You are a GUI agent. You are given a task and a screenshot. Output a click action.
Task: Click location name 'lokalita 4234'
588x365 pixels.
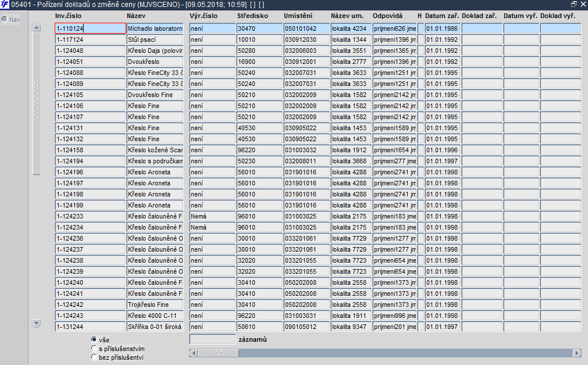(x=351, y=28)
